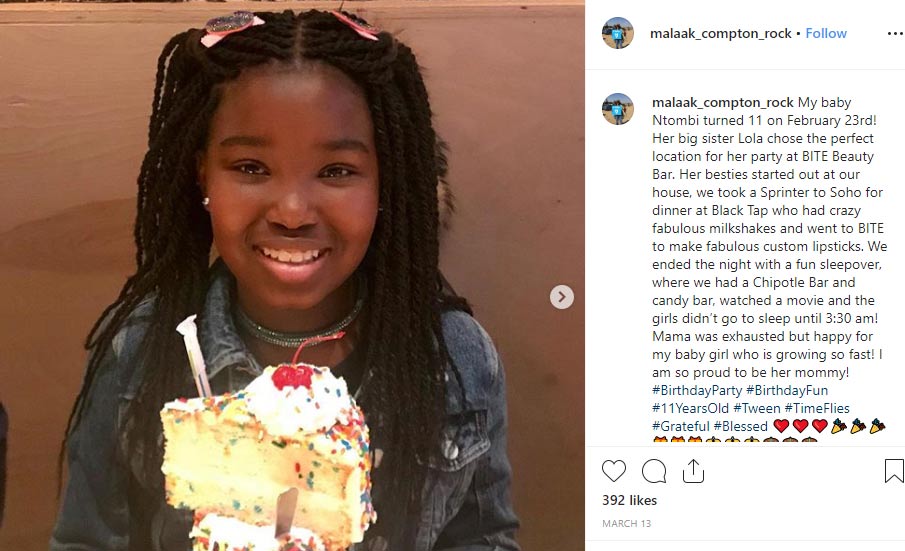Click the header profile avatar of malaak_compton_rock
Viewport: 905px width, 551px height.
(618, 33)
